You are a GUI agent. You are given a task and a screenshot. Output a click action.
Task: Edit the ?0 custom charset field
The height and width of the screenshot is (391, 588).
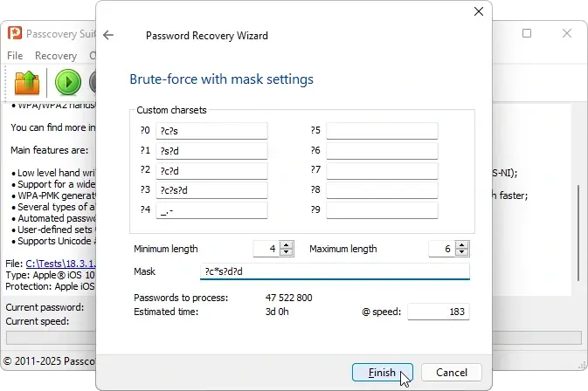[211, 131]
